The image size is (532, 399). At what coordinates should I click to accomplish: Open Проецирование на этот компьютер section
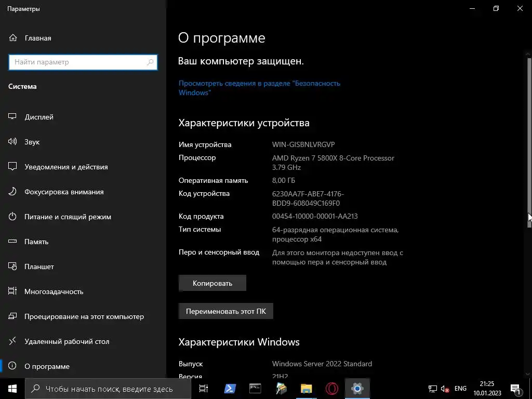pyautogui.click(x=83, y=316)
